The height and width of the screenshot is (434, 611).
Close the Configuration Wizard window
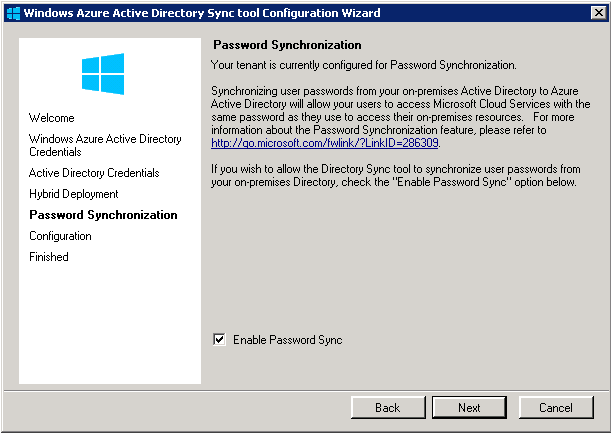coord(597,12)
